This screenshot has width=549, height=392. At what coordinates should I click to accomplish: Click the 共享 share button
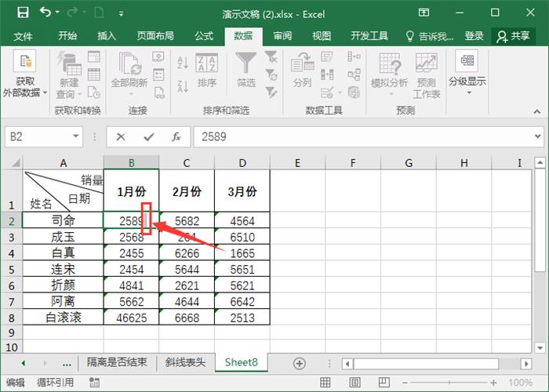pos(513,36)
